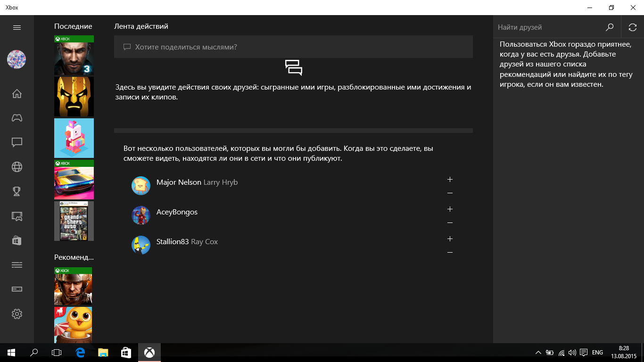Open Connect console icon in sidebar

tap(17, 289)
